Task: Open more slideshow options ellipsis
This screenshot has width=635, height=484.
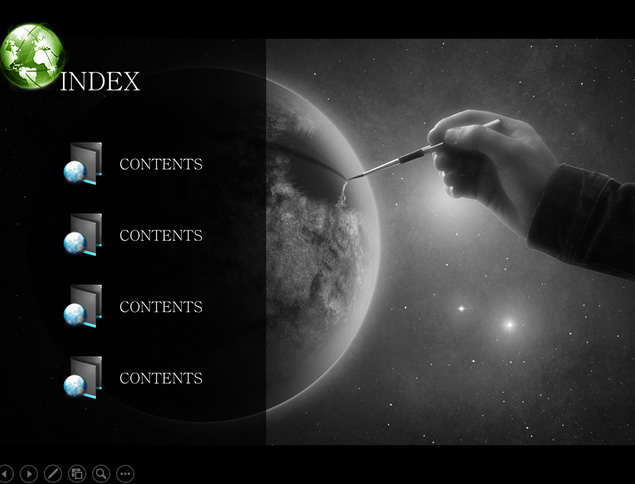Action: 125,473
